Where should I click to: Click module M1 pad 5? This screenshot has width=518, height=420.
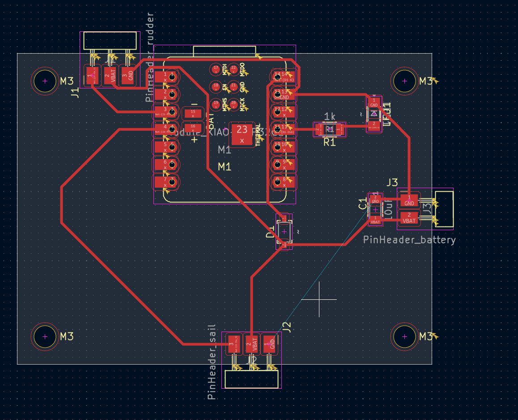pyautogui.click(x=166, y=147)
